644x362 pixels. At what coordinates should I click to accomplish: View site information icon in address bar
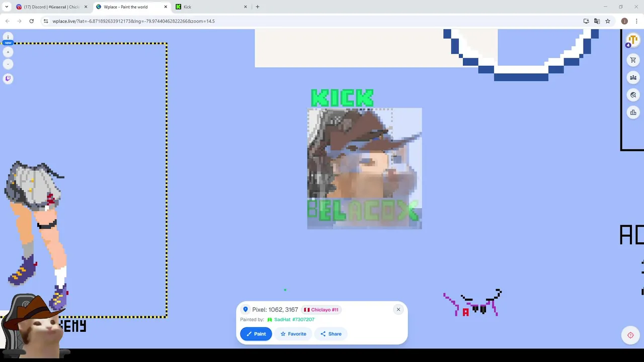tap(46, 21)
